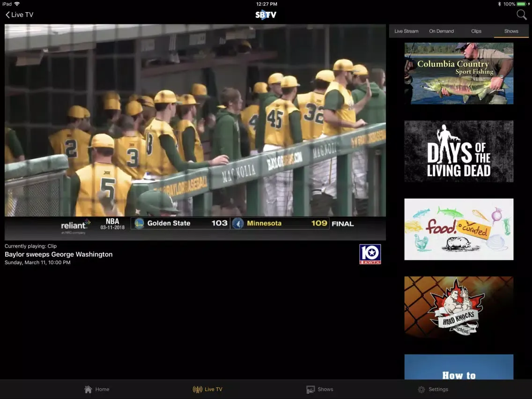
Task: Select the Shows tab in side panel
Action: [x=511, y=31]
